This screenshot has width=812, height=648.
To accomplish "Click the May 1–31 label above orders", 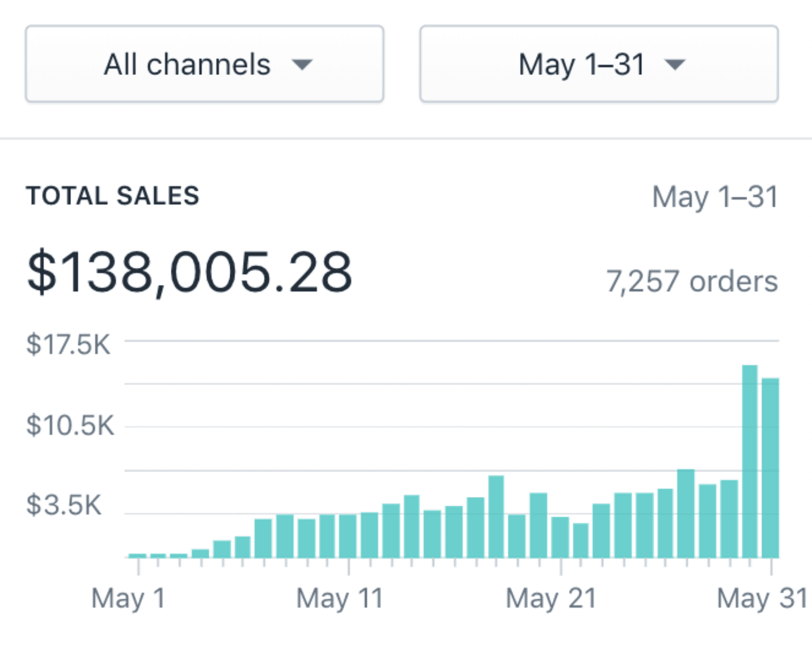I will point(716,196).
